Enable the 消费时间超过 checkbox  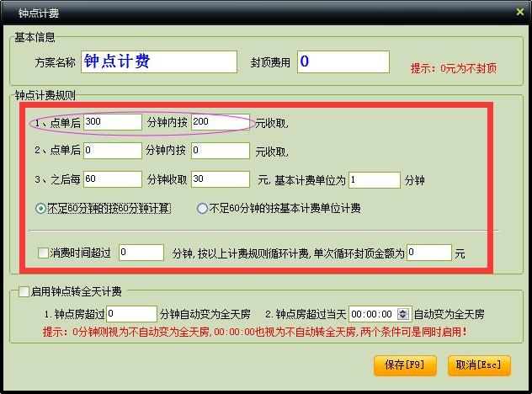tap(43, 253)
